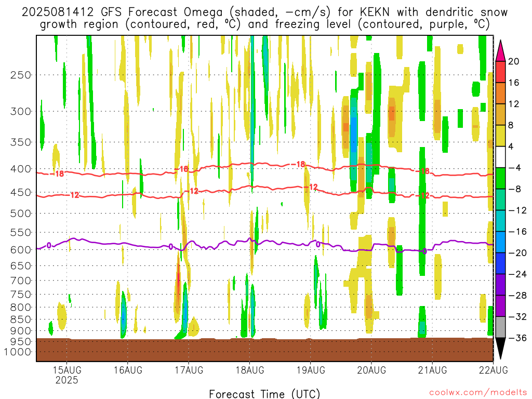Click the 300 pressure level label

coord(20,111)
